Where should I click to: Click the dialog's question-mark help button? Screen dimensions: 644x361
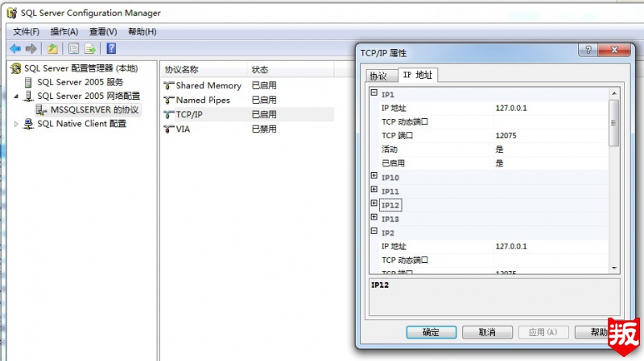(x=588, y=50)
